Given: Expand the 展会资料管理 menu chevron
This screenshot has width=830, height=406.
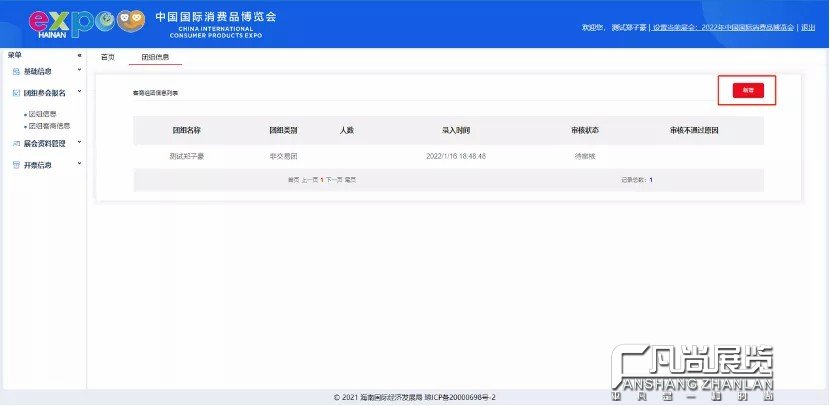Looking at the screenshot, I should [x=79, y=144].
